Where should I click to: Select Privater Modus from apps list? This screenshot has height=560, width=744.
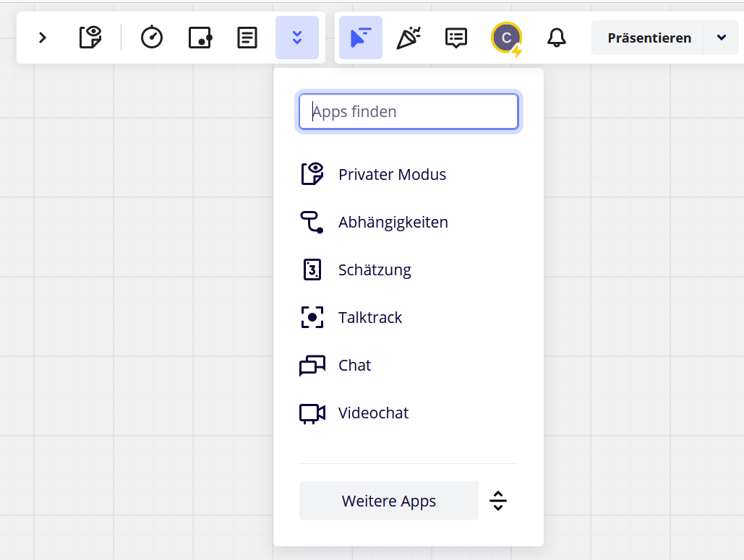pos(392,174)
